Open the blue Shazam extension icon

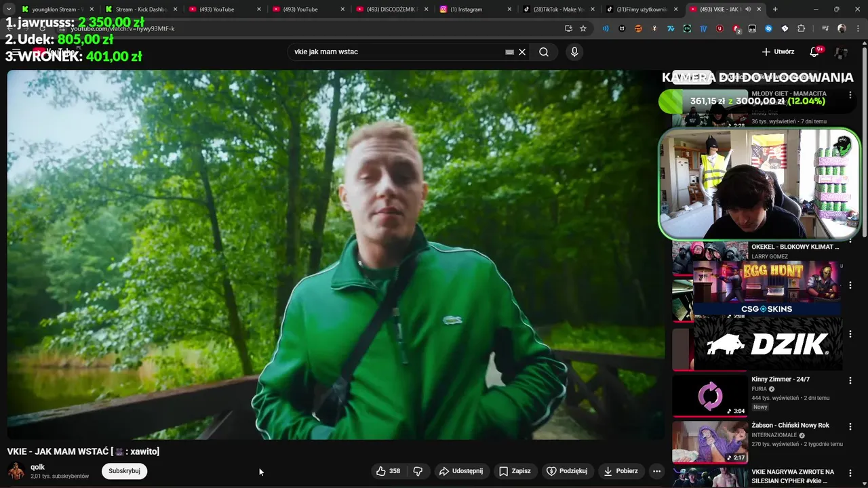(768, 28)
